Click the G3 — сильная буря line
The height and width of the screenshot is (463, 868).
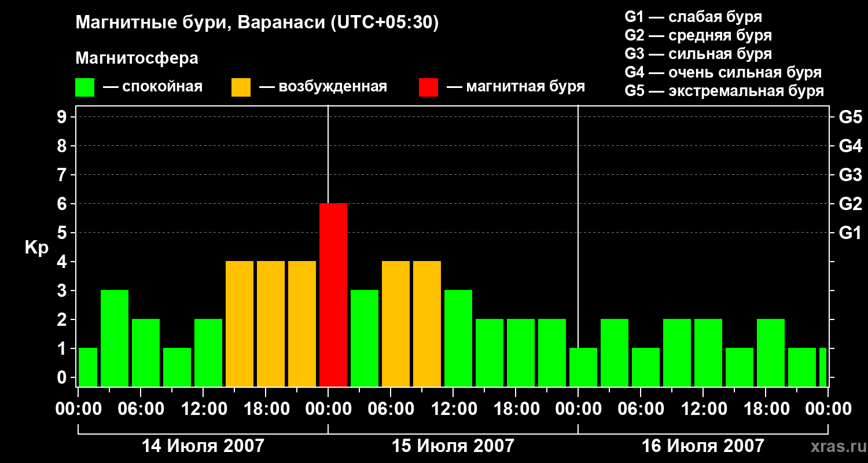[x=698, y=54]
